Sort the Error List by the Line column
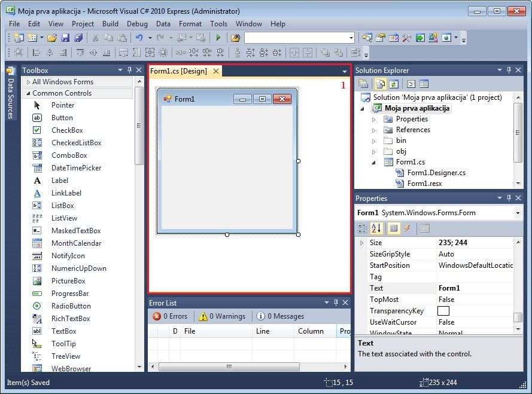The height and width of the screenshot is (394, 532). (273, 331)
